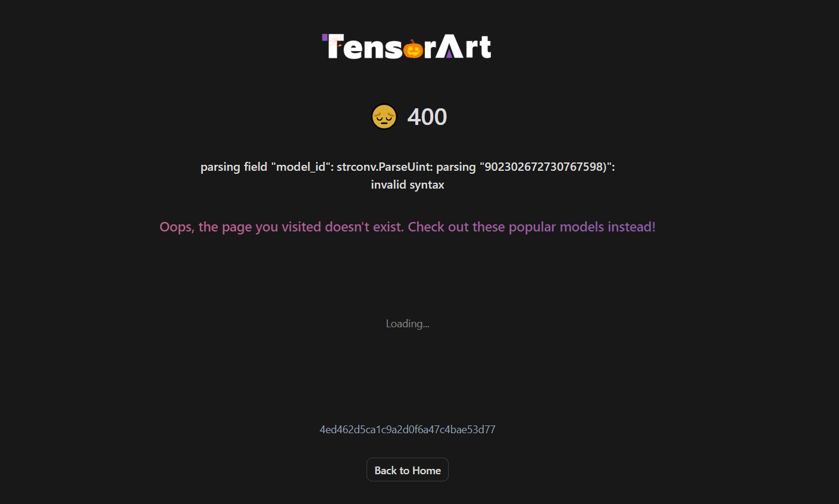Click the "parsing field model_id" error text
Screen dimensions: 839x504
(267, 167)
